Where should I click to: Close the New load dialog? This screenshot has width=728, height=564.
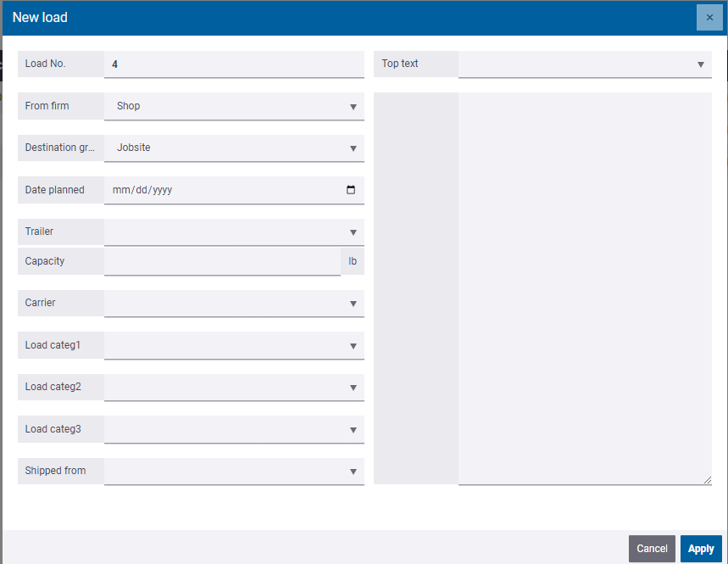(x=709, y=18)
